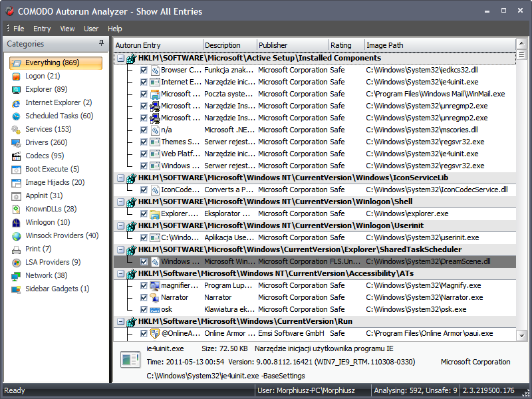Viewport: 532px width, 399px height.
Task: Select the KnownDLLs category icon
Action: (16, 209)
